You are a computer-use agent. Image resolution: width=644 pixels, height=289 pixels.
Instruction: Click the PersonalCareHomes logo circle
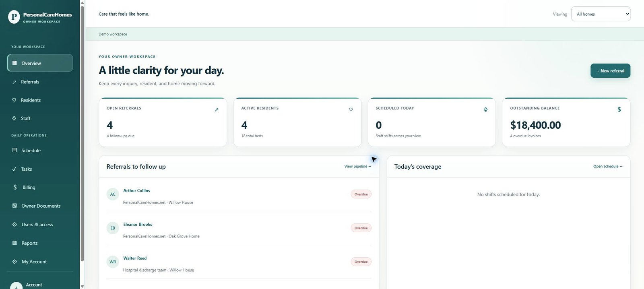pos(14,17)
